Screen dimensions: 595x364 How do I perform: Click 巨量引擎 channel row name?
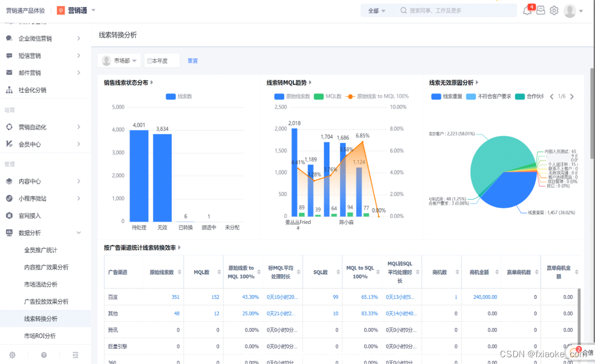pyautogui.click(x=118, y=347)
